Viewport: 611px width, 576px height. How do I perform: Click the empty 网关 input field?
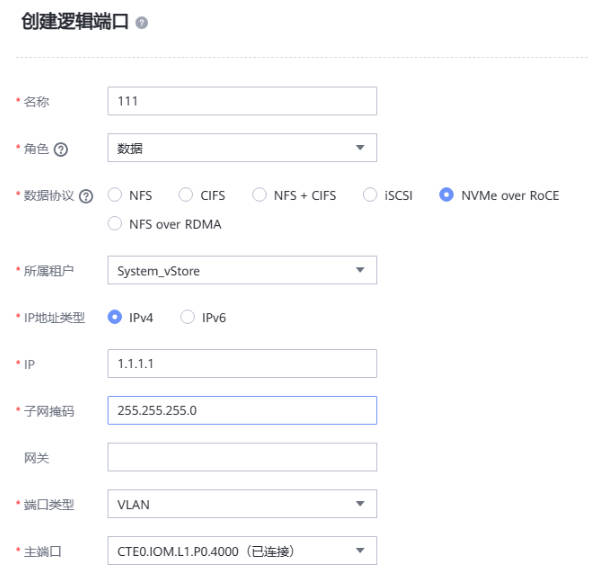242,457
